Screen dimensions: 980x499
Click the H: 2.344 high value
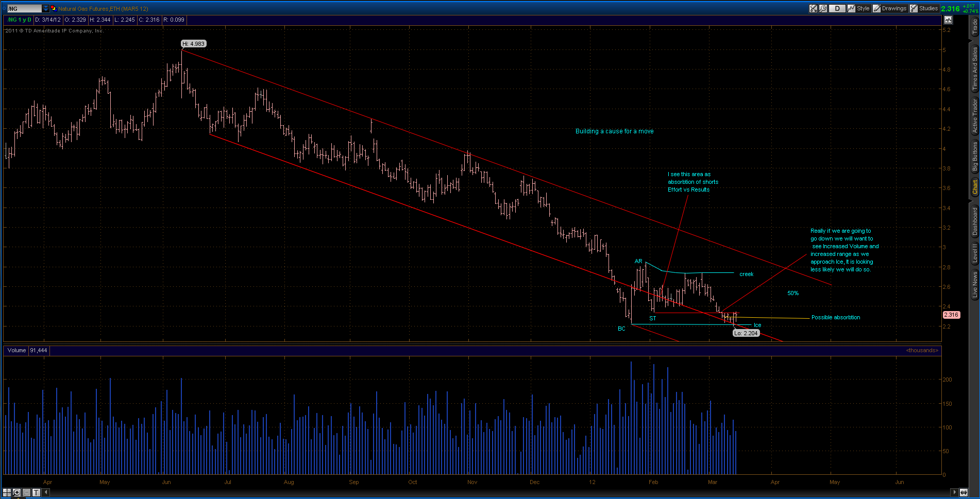tap(100, 20)
